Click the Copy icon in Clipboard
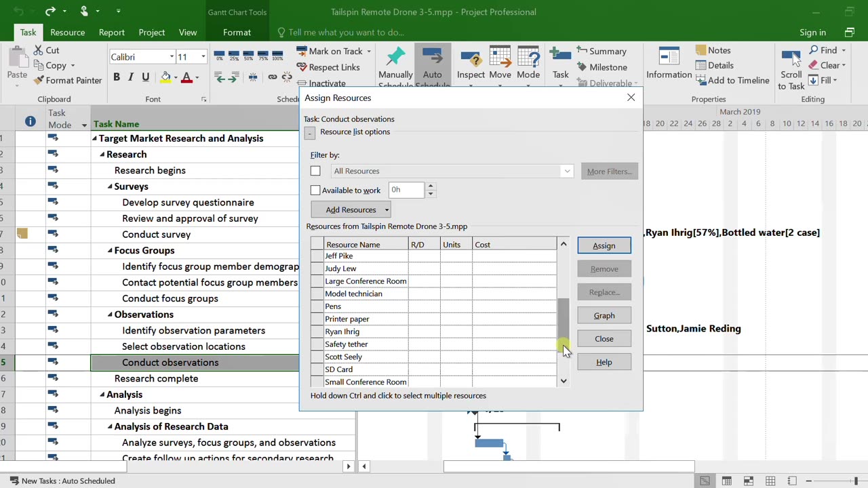Screen dimensions: 868x488 point(37,65)
